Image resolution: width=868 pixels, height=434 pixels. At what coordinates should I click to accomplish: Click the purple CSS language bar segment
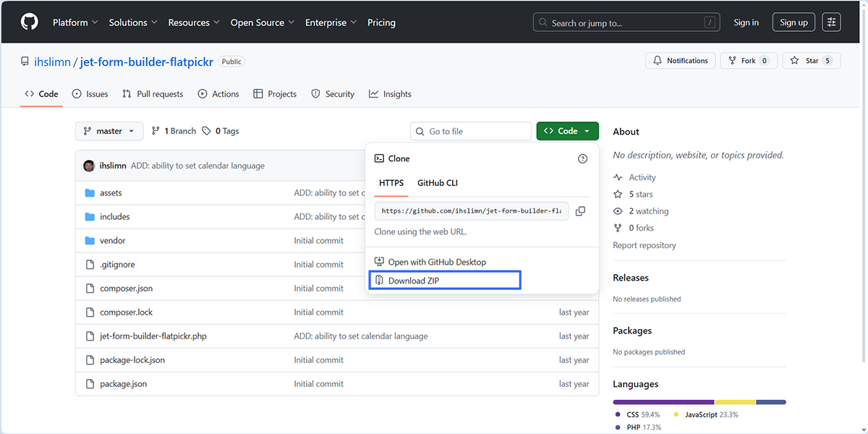[x=663, y=401]
